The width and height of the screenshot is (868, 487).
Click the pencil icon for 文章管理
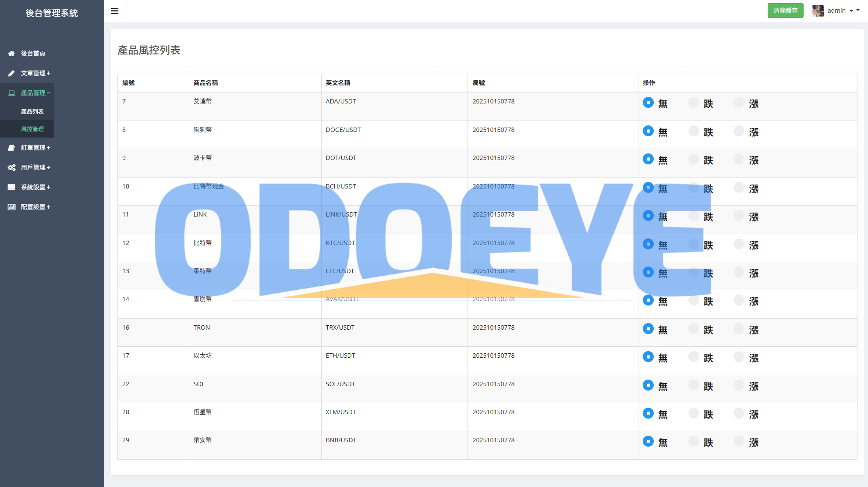tap(11, 73)
